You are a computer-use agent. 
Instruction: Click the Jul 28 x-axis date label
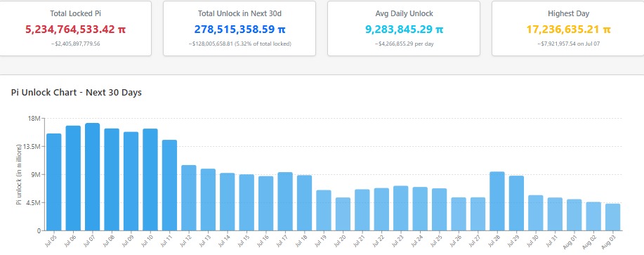point(494,241)
